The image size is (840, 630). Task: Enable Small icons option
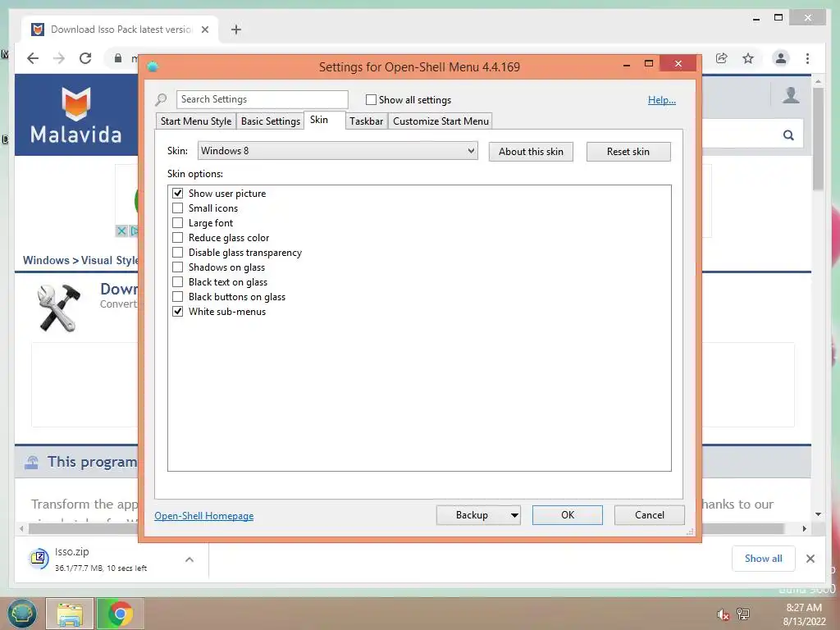click(x=177, y=208)
